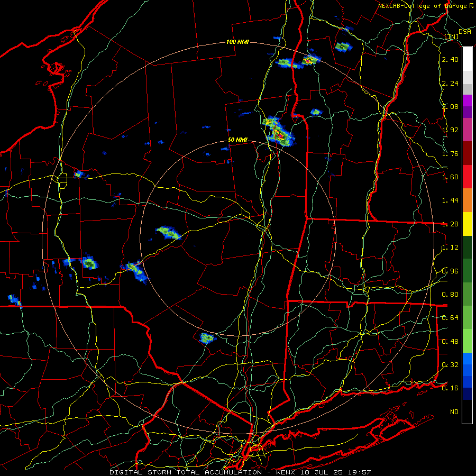Screen dimensions: 476x476
Task: Click the 0.32 legend value
Action: [x=450, y=364]
